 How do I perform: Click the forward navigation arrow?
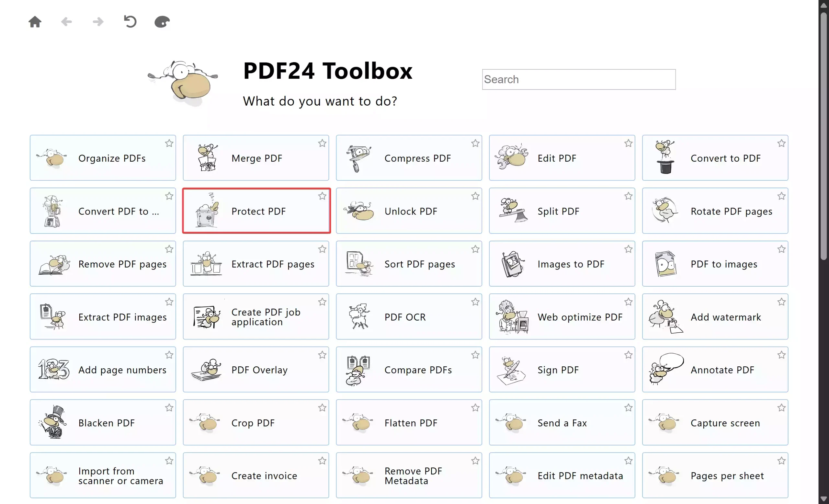click(x=97, y=21)
